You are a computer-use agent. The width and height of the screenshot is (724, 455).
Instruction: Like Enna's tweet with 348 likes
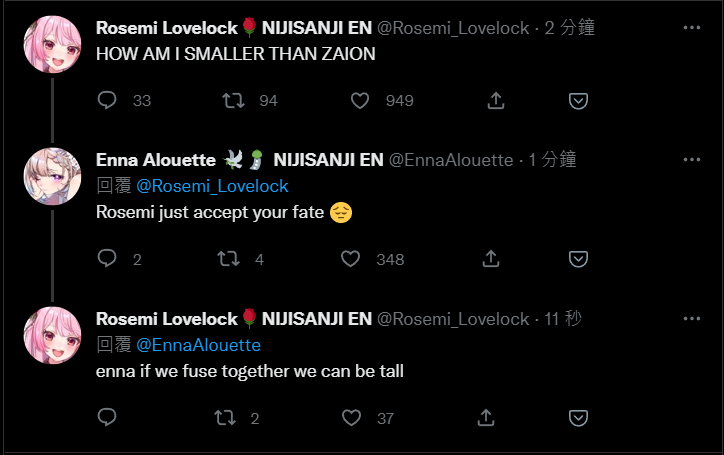[350, 259]
